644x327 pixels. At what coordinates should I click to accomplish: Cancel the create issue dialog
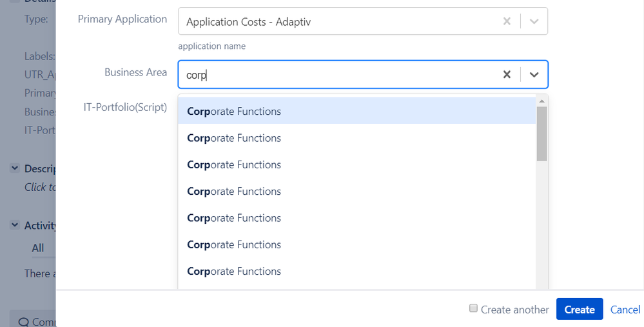coord(625,310)
